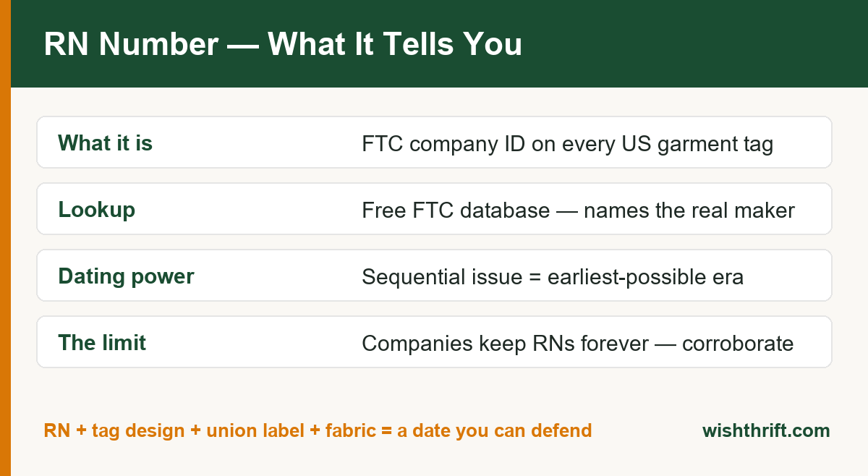Select the 'Dating power' label
Viewport: 868px width, 476px height.
point(126,276)
